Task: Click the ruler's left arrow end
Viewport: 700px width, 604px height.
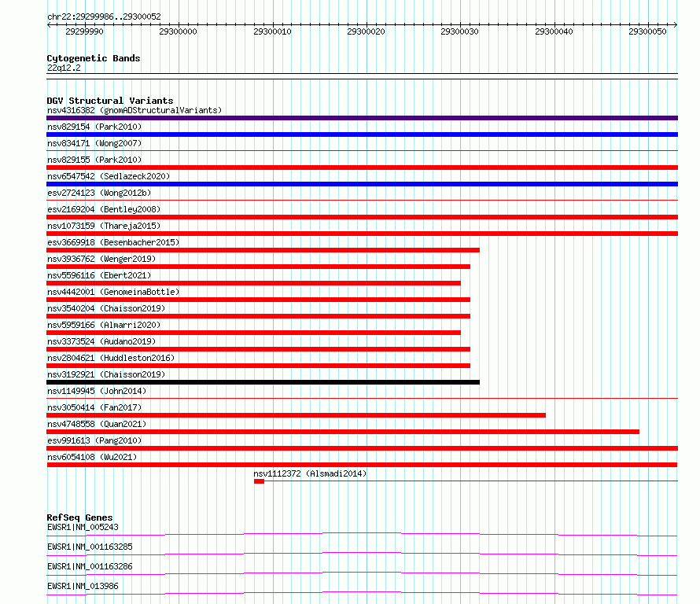Action: pyautogui.click(x=49, y=24)
